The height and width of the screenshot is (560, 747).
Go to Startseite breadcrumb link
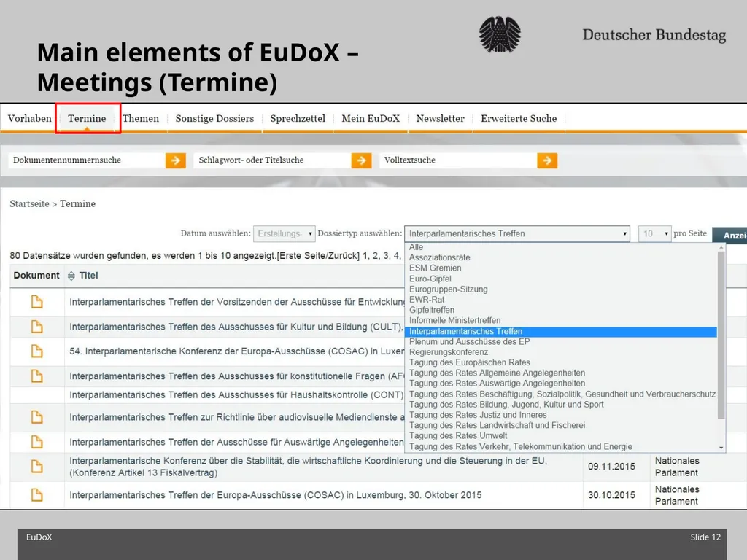[x=29, y=204]
